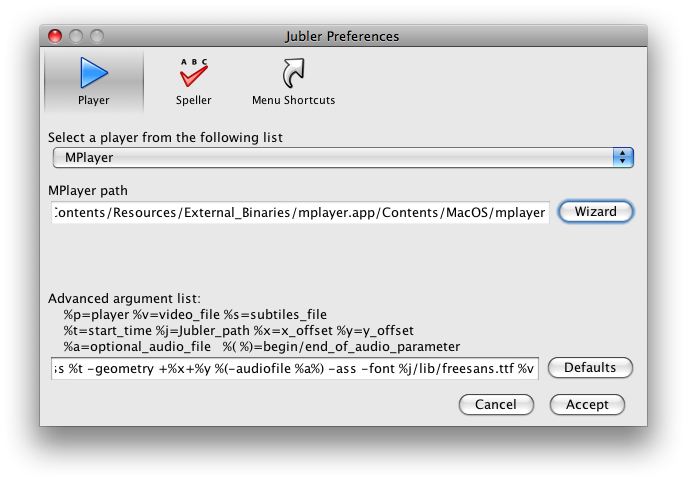Image resolution: width=687 pixels, height=481 pixels.
Task: Click the blue Player play-arrow icon
Action: 94,73
